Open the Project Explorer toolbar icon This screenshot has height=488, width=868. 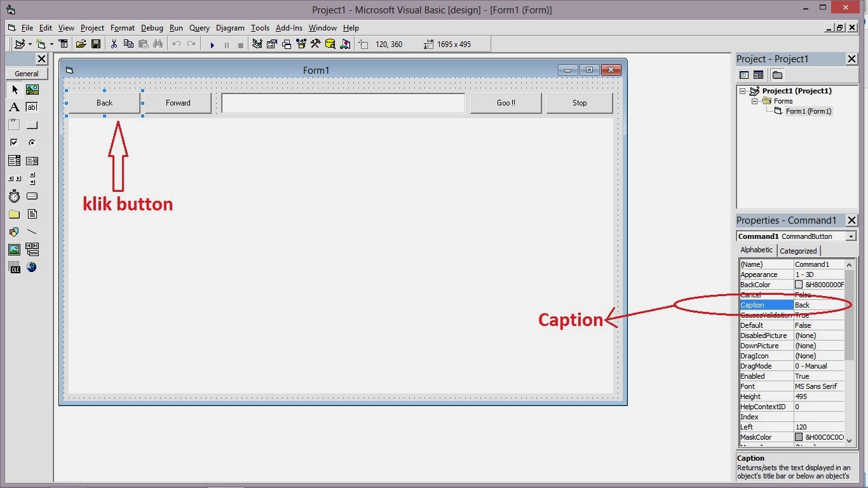[257, 44]
